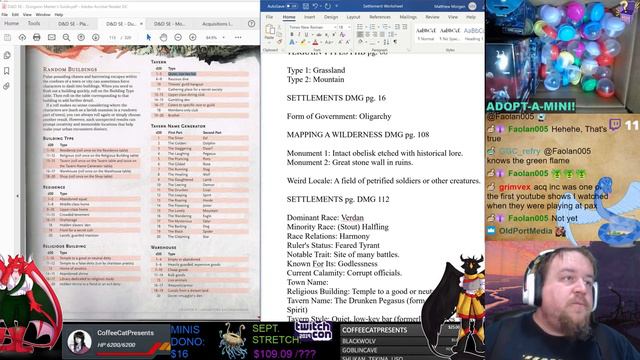Go to next page with down arrow icon
Image resolution: width=640 pixels, height=360 pixels.
96,37
